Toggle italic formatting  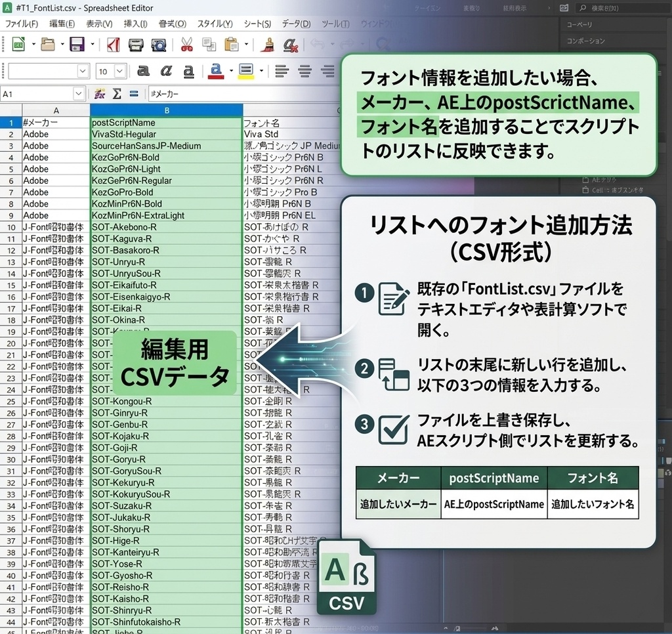click(166, 71)
